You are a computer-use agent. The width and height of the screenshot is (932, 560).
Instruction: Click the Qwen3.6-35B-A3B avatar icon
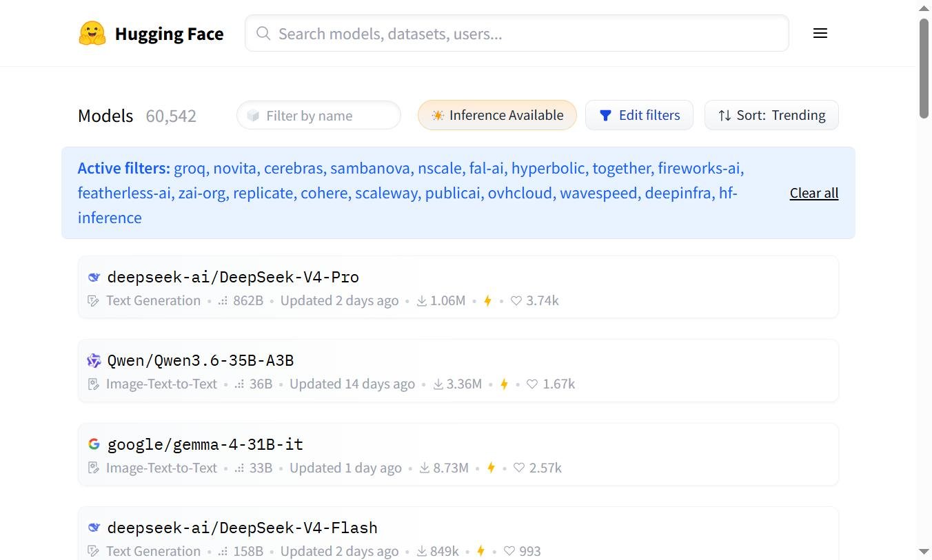(x=94, y=360)
